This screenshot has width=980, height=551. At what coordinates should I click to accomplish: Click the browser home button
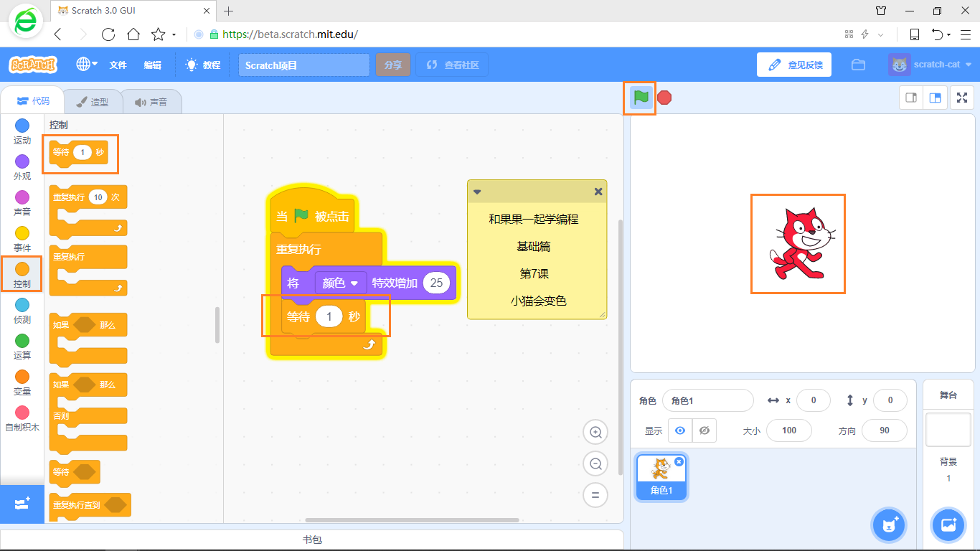point(133,34)
